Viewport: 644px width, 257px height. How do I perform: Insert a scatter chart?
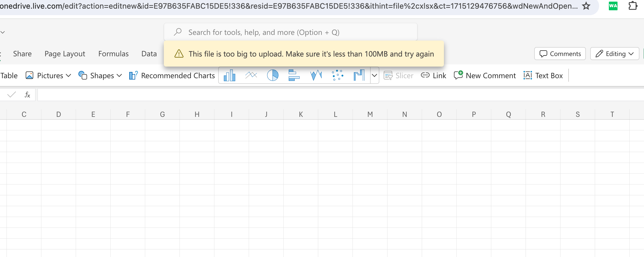point(337,75)
